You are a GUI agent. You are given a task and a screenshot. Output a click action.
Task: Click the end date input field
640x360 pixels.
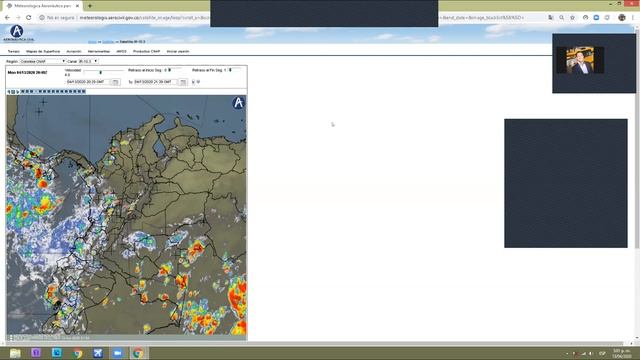click(x=156, y=82)
